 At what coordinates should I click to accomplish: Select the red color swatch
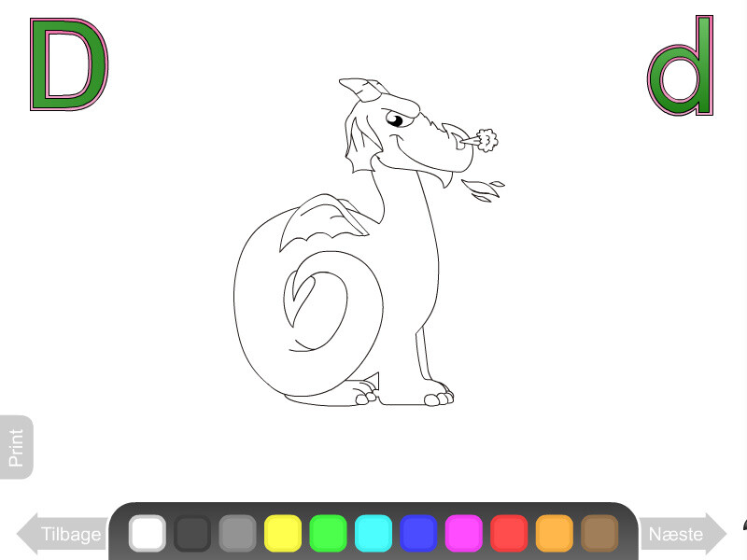[509, 533]
